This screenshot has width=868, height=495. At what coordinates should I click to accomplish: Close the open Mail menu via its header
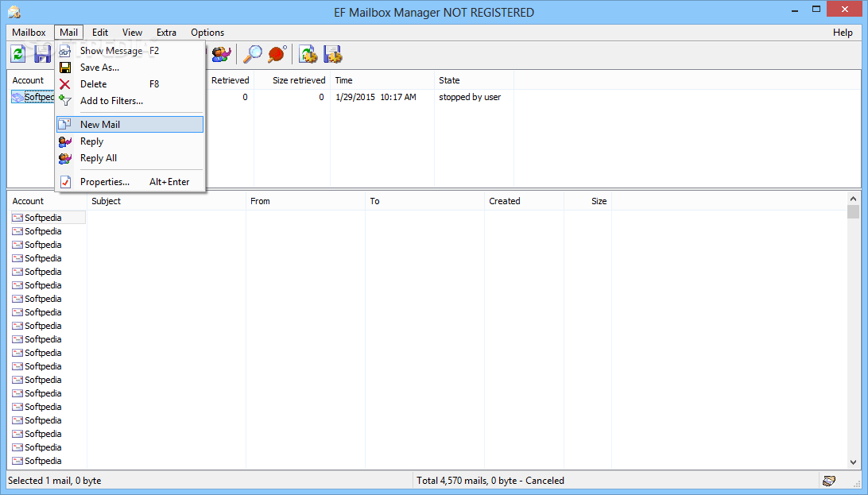pos(68,33)
